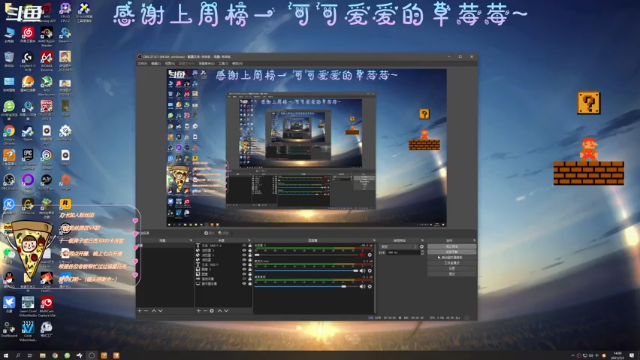
Task: Lock the Display Capture source
Action: [x=250, y=284]
